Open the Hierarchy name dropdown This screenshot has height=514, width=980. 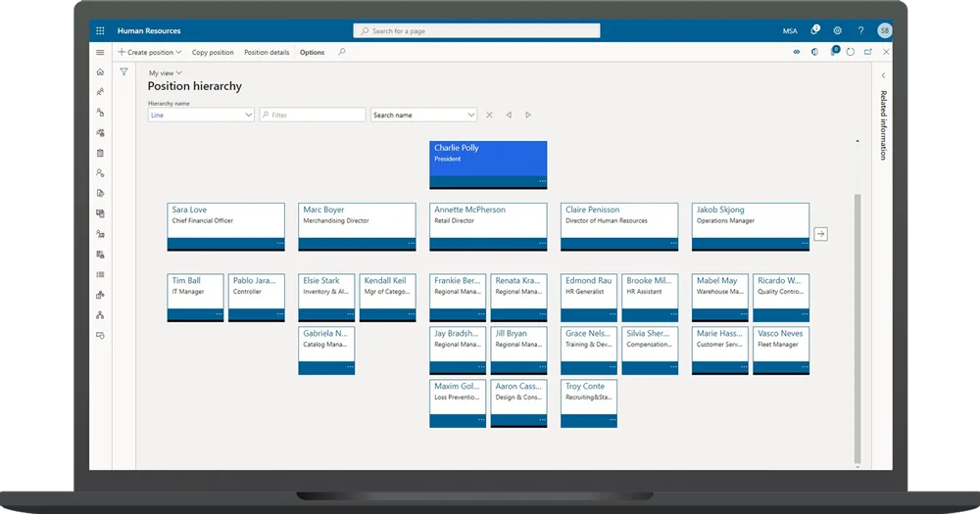248,116
